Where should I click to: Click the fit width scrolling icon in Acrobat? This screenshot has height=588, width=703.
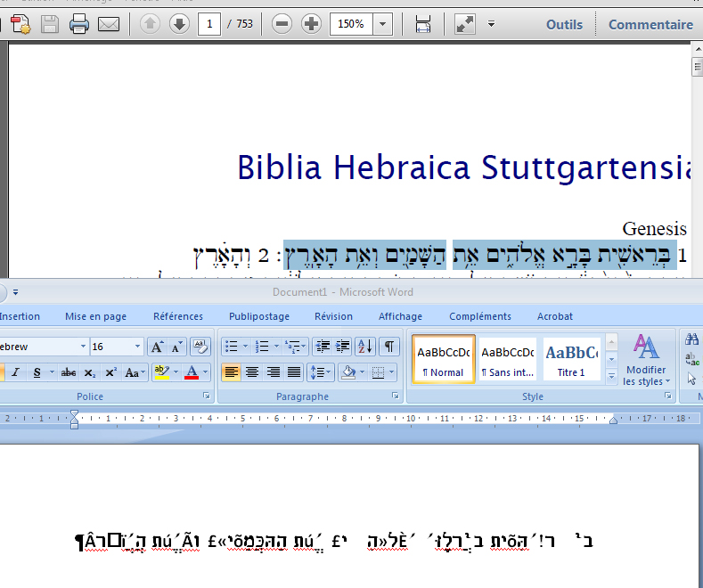click(423, 24)
